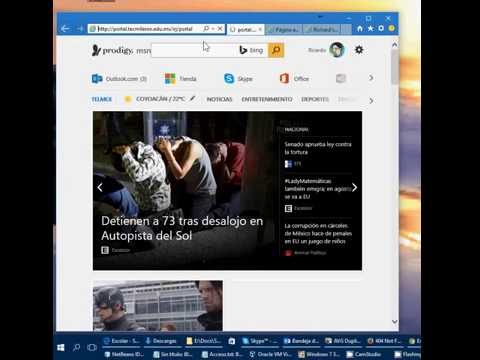Click the prodigy msn logo
Image resolution: width=480 pixels, height=360 pixels.
coord(121,50)
